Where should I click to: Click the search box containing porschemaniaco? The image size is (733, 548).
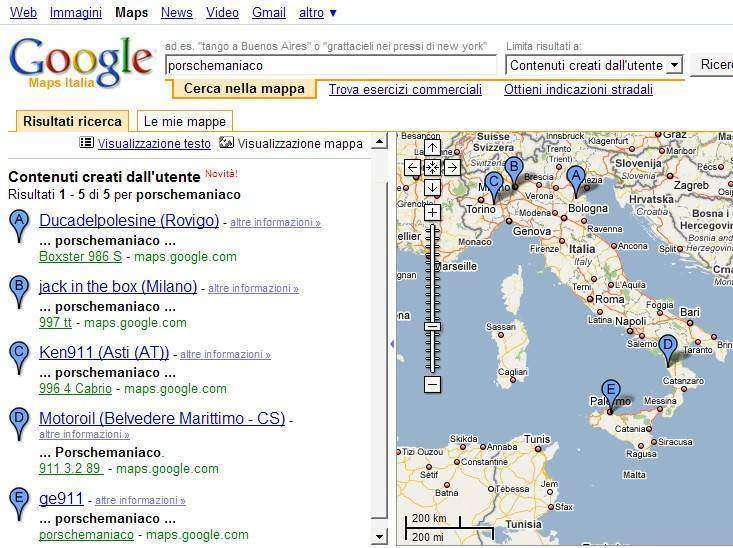point(331,65)
